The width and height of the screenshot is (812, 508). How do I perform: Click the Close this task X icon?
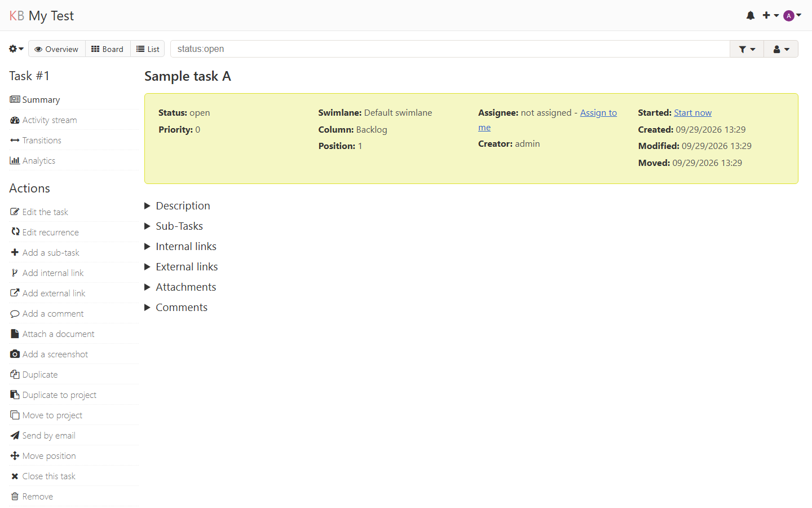(15, 476)
